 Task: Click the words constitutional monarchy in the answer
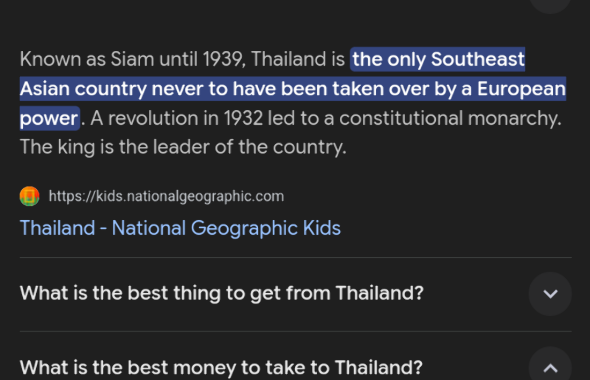pos(450,119)
